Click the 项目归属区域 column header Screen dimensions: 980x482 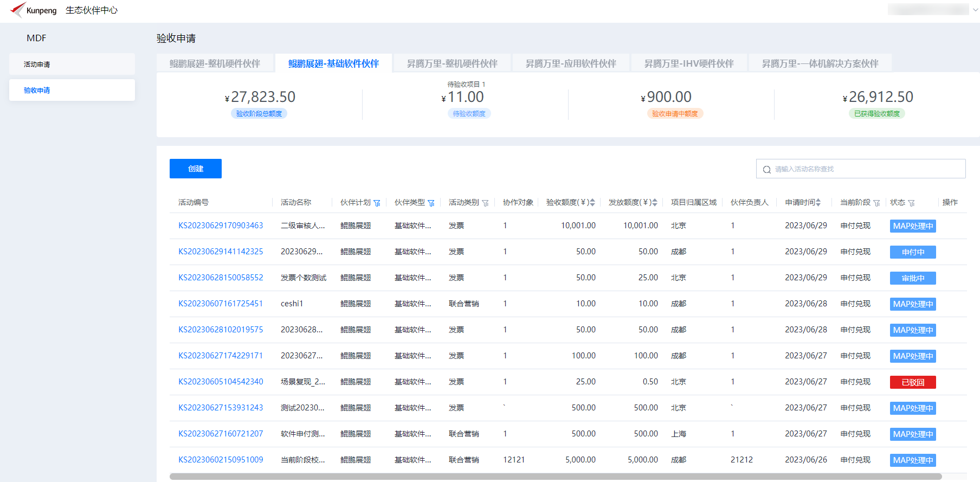(694, 202)
